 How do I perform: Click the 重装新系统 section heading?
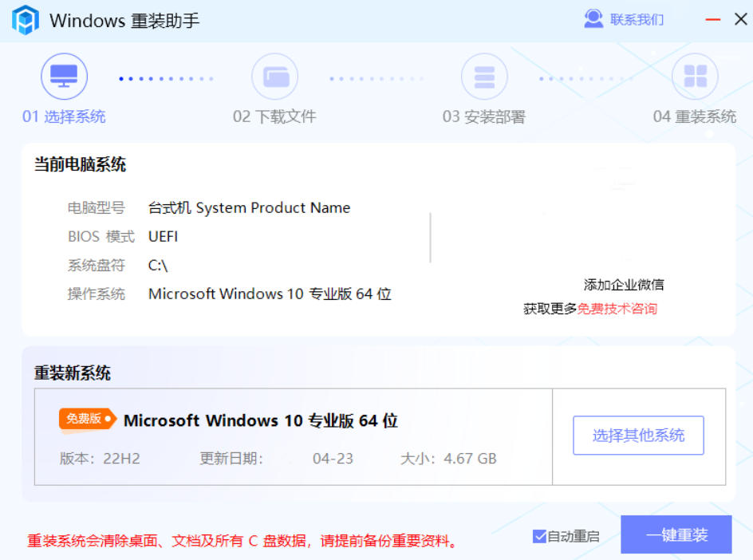[x=73, y=373]
